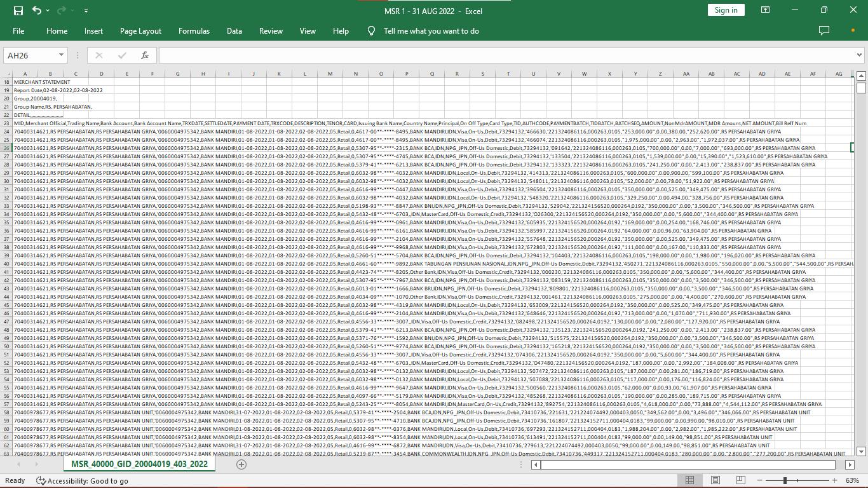Switch to the Insert tab
Image resolution: width=868 pixels, height=488 pixels.
(93, 30)
